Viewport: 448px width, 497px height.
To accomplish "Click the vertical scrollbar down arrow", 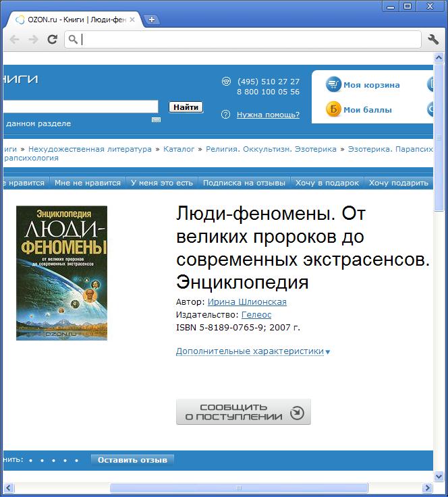I will (x=439, y=476).
